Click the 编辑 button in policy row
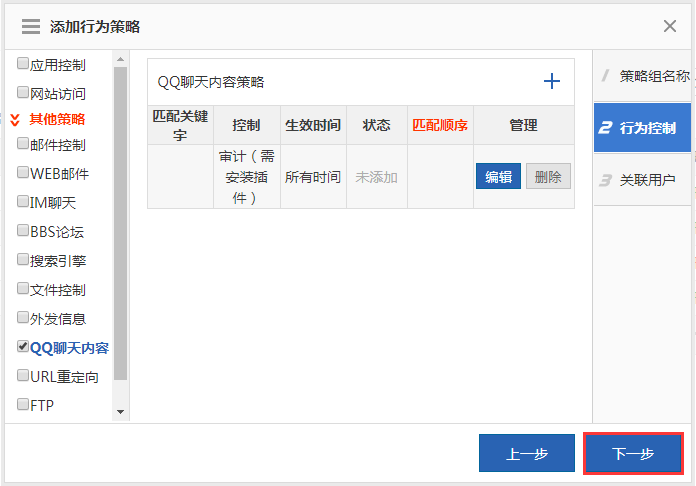Viewport: 696px width, 486px height. (x=498, y=177)
